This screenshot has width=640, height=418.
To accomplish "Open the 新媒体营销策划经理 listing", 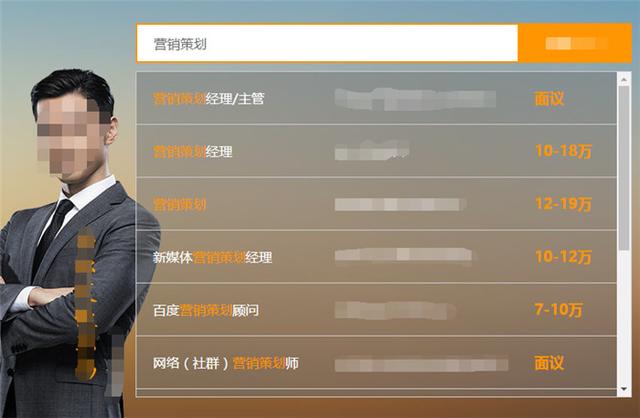I will click(x=376, y=257).
